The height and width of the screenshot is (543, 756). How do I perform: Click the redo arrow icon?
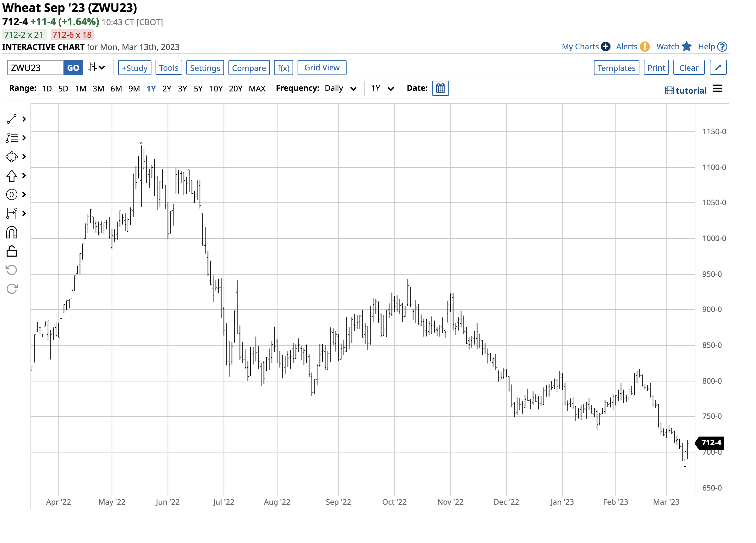point(12,289)
